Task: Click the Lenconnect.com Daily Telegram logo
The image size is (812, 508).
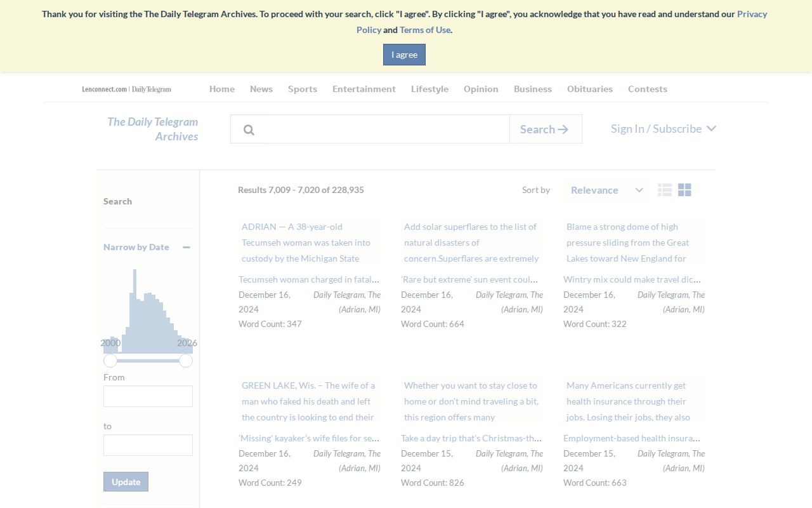Action: point(127,89)
